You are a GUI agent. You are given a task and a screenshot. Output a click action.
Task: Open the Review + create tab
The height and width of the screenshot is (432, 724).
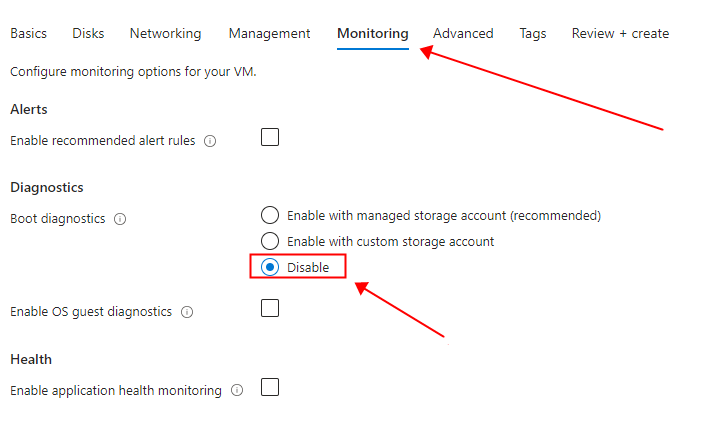coord(620,33)
